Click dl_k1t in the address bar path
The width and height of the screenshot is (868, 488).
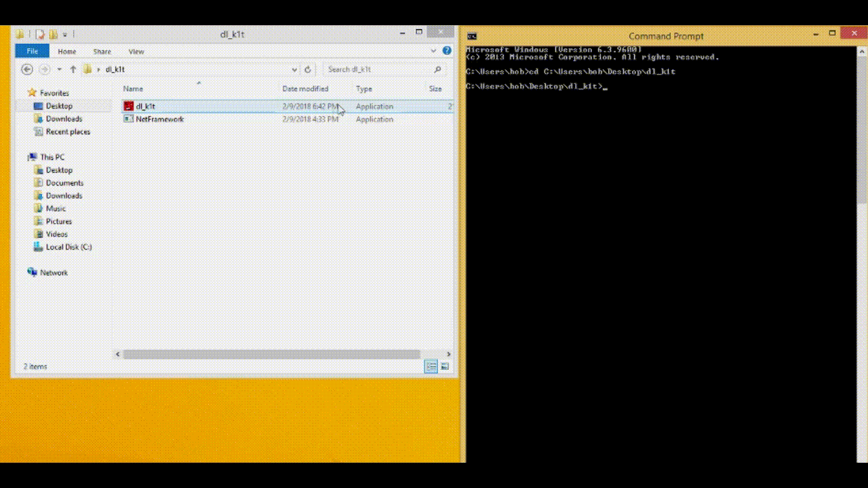pos(115,69)
